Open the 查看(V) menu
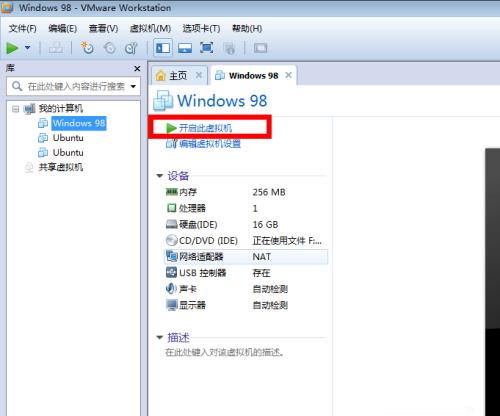500x416 pixels. coord(103,29)
